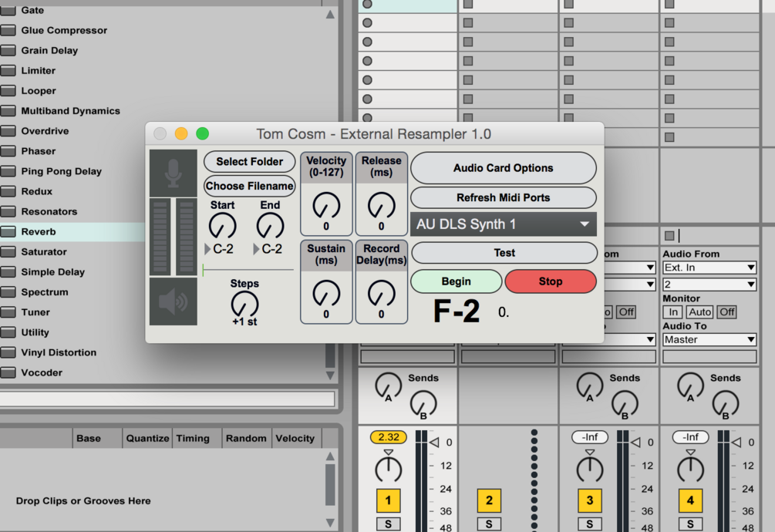
Task: Click the Velocity groove column header
Action: pos(295,438)
